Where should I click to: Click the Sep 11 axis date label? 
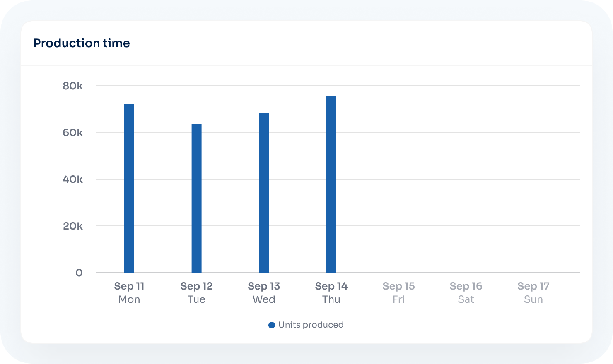pyautogui.click(x=129, y=286)
